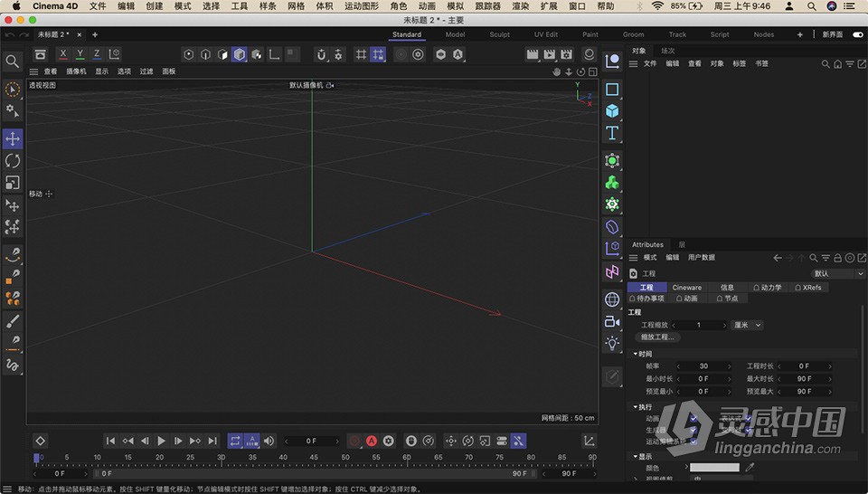868x494 pixels.
Task: Switch to the Sculpt layout tab
Action: coord(499,34)
